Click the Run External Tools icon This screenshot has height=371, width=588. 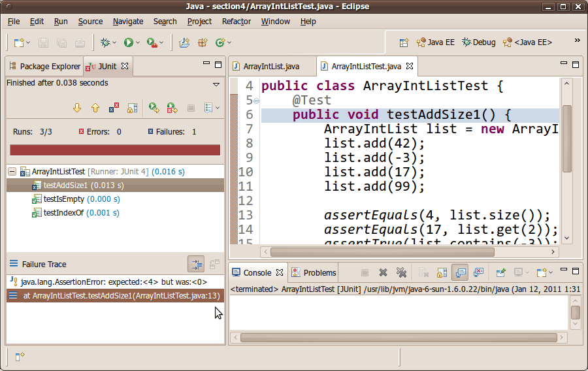pyautogui.click(x=152, y=42)
